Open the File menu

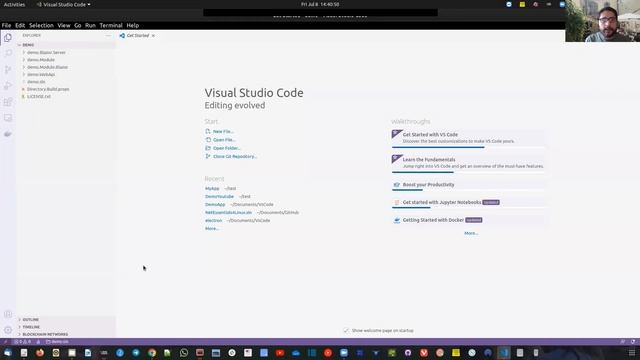coord(6,25)
